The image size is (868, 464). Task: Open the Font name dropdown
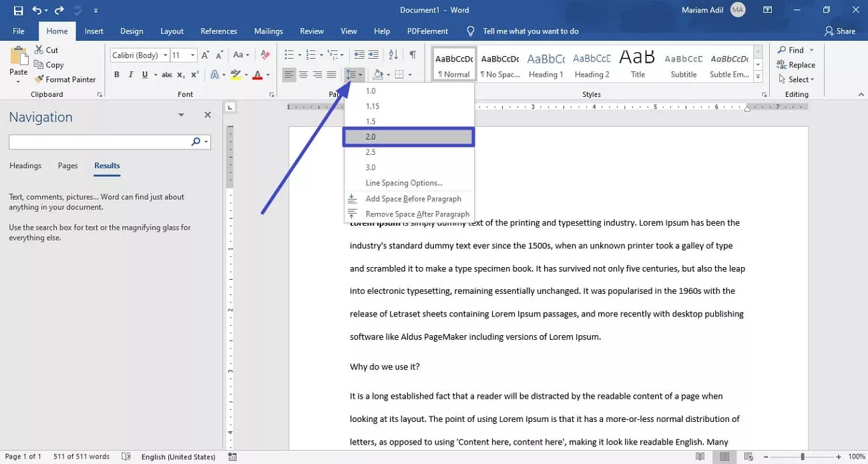pyautogui.click(x=165, y=55)
